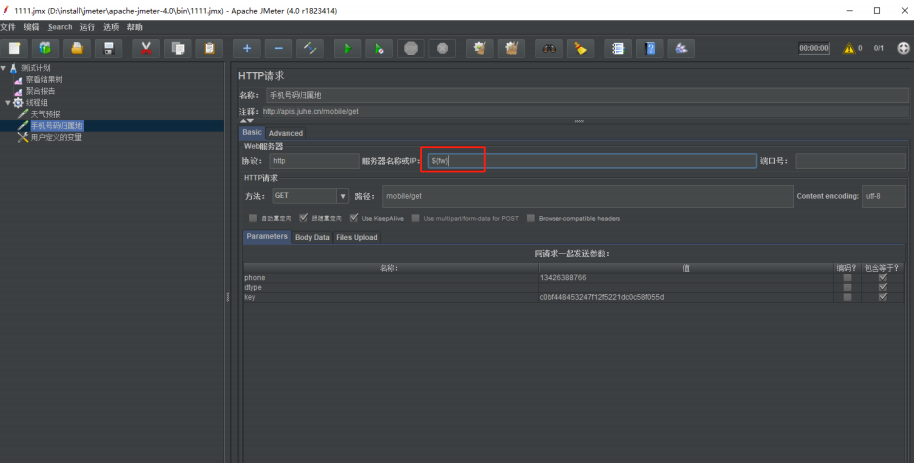Click the Clear results icon
Viewport: 915px width, 463px height.
[x=480, y=48]
